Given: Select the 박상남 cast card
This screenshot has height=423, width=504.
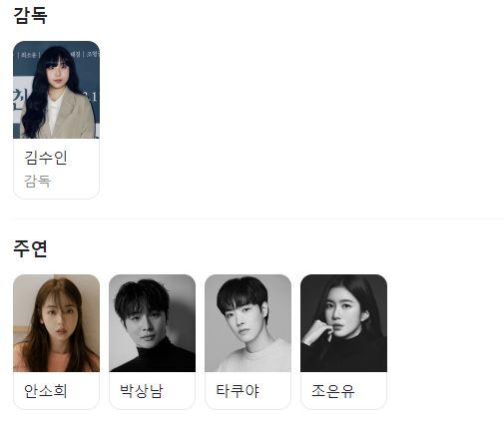Looking at the screenshot, I should [x=152, y=342].
